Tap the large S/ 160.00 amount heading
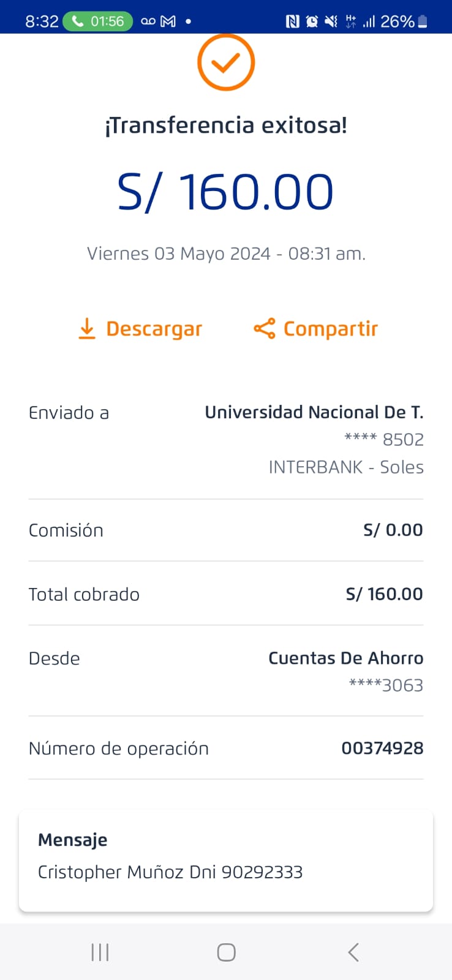This screenshot has height=980, width=452. [x=226, y=192]
